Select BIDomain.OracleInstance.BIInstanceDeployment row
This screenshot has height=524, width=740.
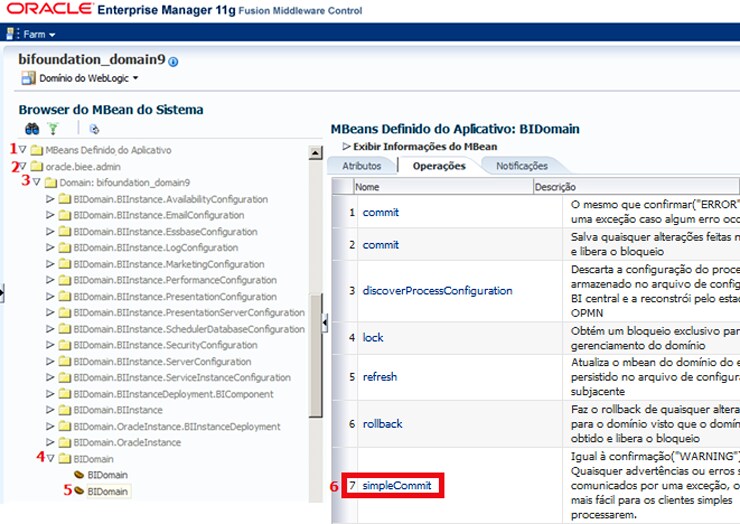pos(177,426)
